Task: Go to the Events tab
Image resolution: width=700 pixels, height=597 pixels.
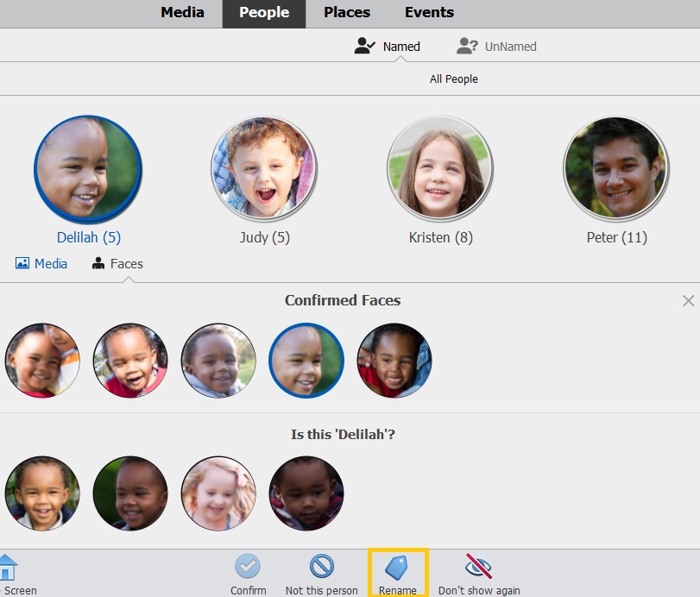Action: coord(429,12)
